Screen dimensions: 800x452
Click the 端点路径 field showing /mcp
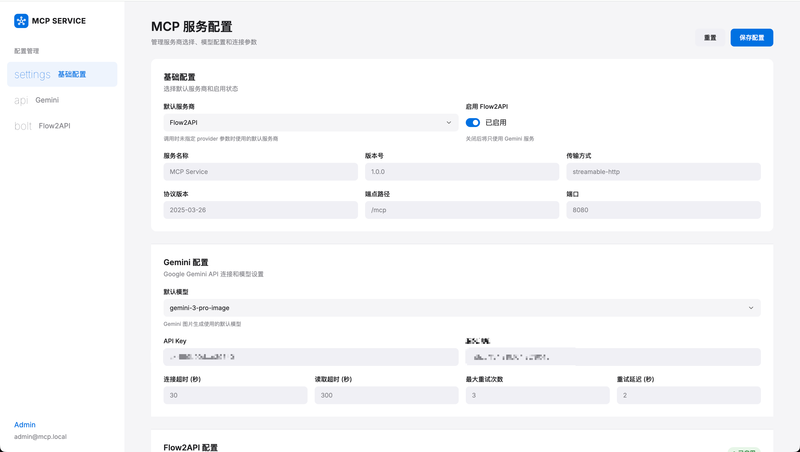tap(461, 211)
